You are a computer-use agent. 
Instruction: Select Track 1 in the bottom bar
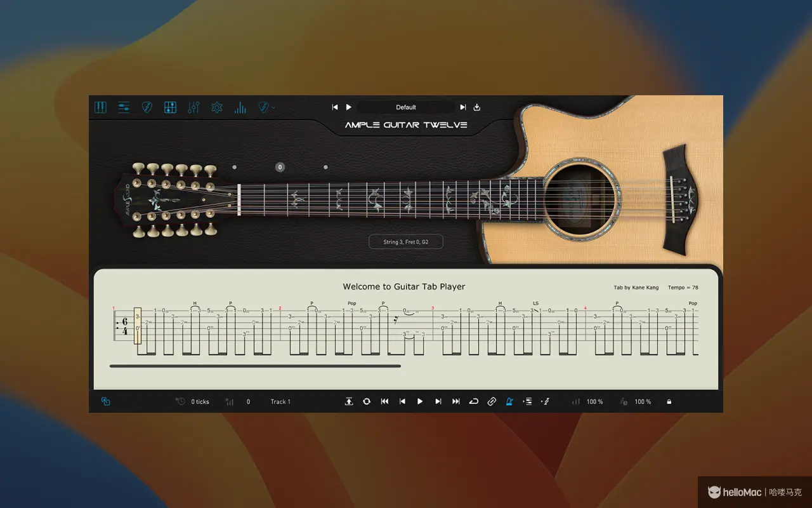(280, 401)
